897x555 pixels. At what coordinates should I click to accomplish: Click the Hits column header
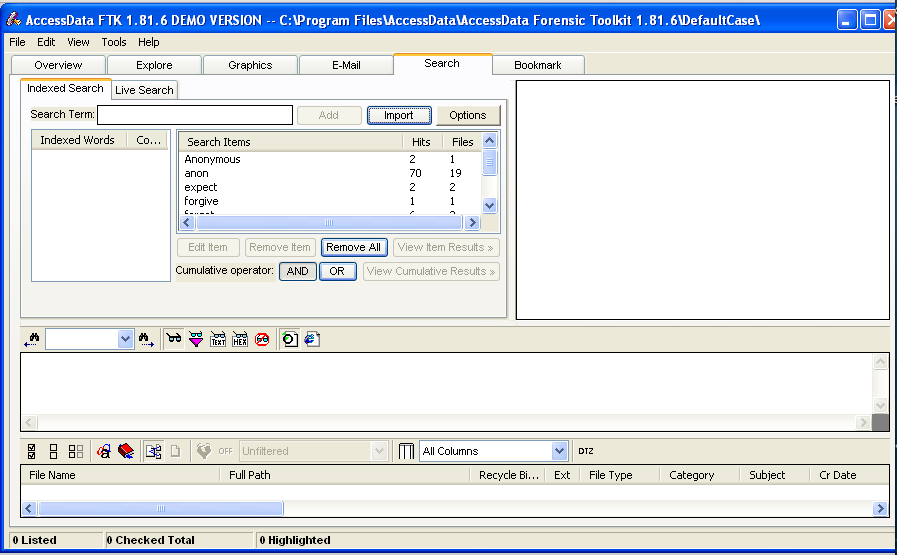click(x=422, y=142)
